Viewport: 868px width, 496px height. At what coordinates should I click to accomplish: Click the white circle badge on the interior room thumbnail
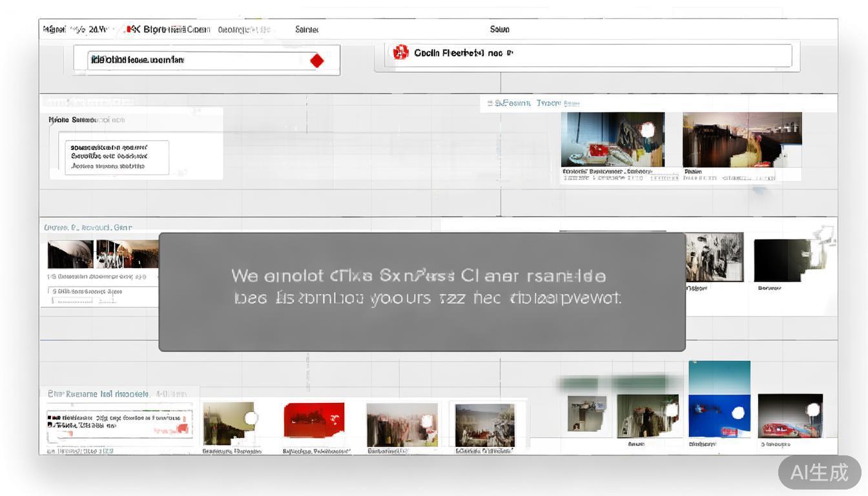click(x=647, y=131)
